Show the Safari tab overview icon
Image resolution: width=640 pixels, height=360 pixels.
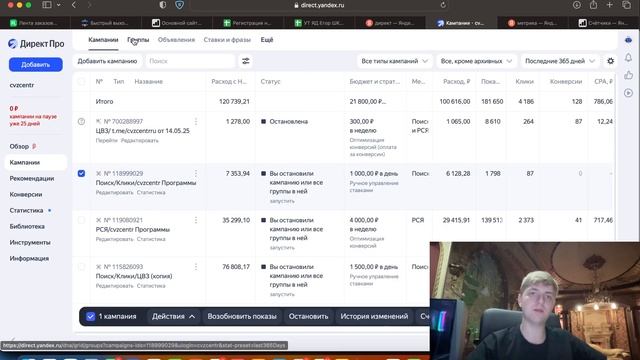(x=626, y=5)
